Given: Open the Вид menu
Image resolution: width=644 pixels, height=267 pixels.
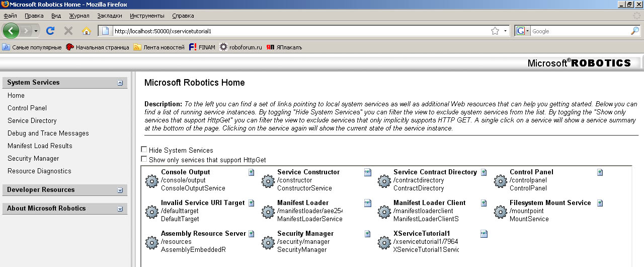Looking at the screenshot, I should (x=56, y=16).
